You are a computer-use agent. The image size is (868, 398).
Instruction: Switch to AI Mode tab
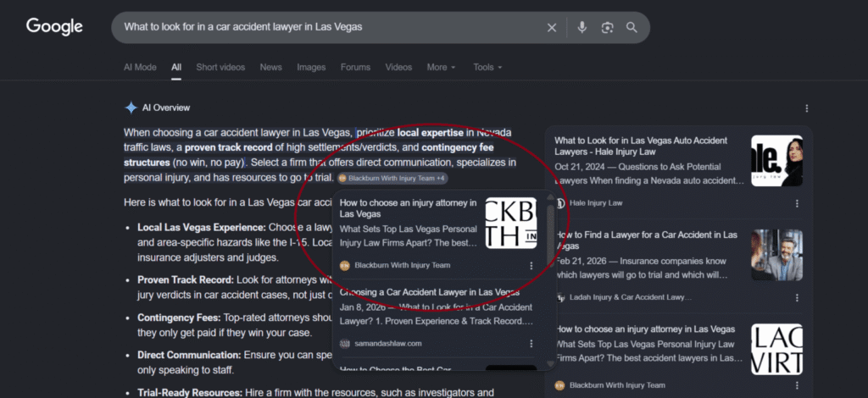(140, 68)
